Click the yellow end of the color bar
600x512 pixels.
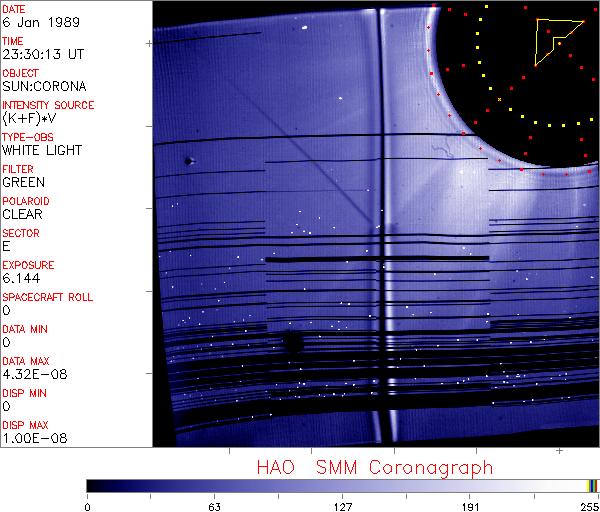click(592, 485)
